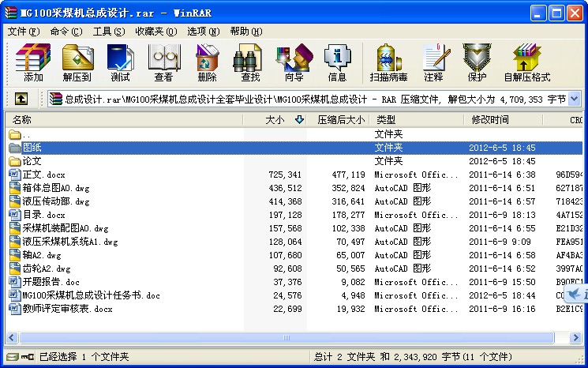Click the 自解压格式 (SFX) icon
588x368 pixels.
click(526, 62)
